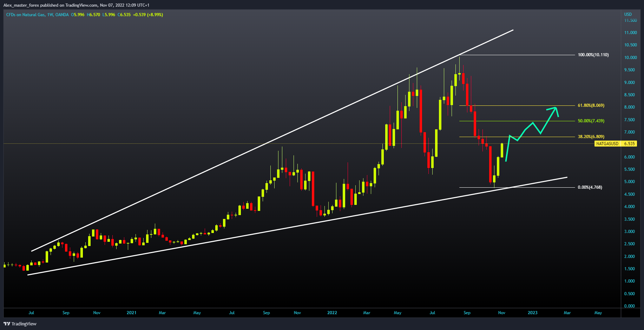The height and width of the screenshot is (330, 644).
Task: Click the high value H6.570
Action: point(93,15)
